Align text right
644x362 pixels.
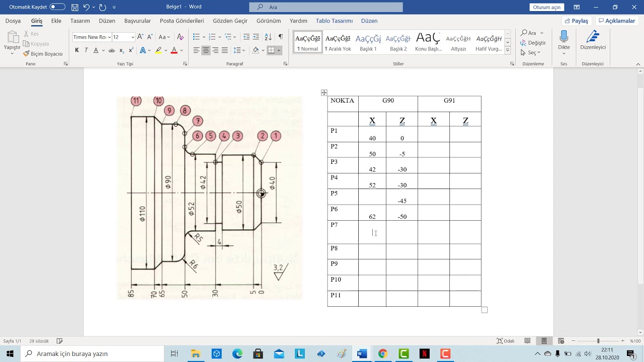[215, 50]
